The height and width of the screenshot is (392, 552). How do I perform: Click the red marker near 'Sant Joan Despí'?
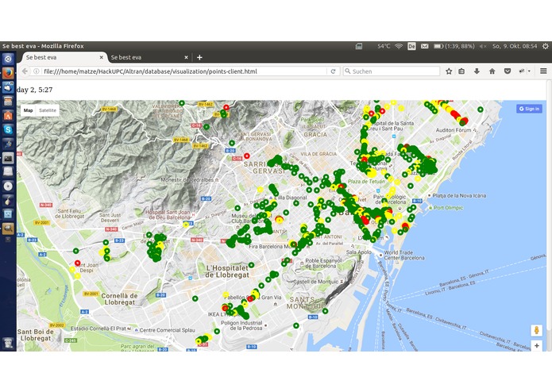(x=78, y=263)
